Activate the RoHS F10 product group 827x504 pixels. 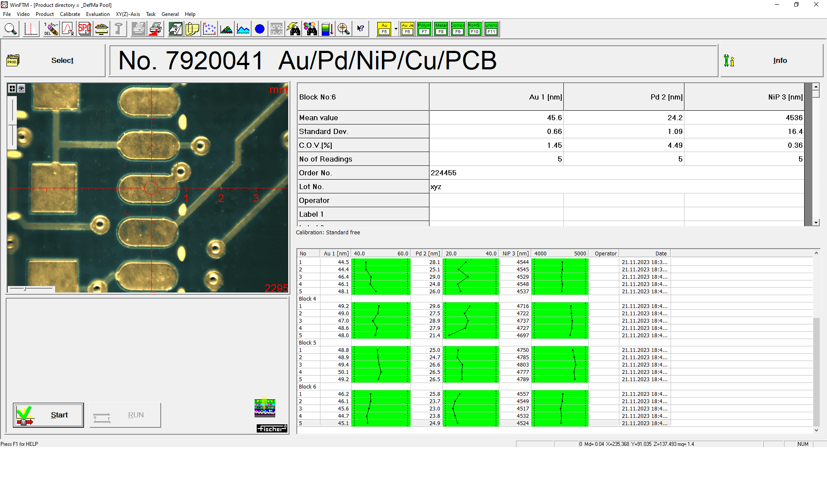click(x=474, y=29)
